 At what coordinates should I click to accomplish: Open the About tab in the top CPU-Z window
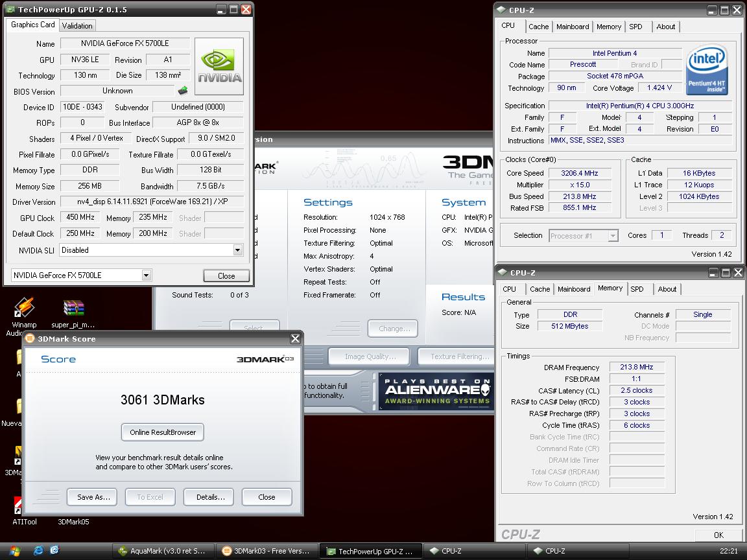pos(665,27)
